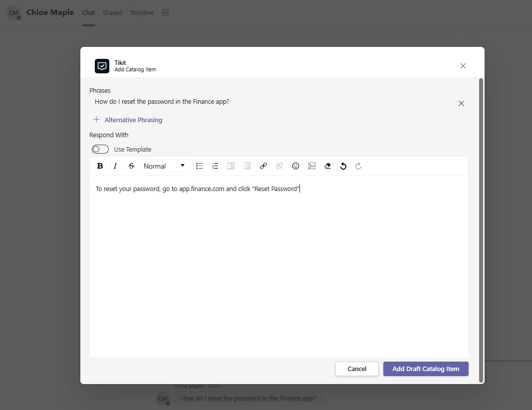532x410 pixels.
Task: Undo the last edit
Action: (343, 166)
